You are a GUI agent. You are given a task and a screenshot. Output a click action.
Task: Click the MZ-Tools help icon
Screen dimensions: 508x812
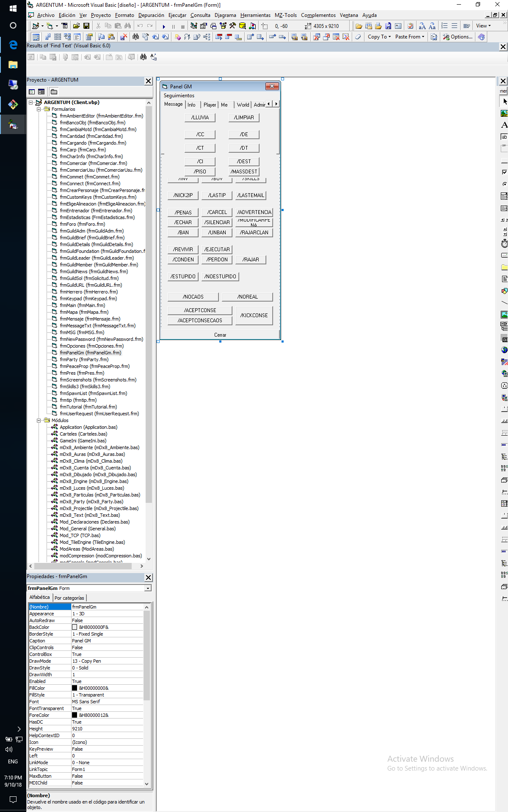pos(481,37)
